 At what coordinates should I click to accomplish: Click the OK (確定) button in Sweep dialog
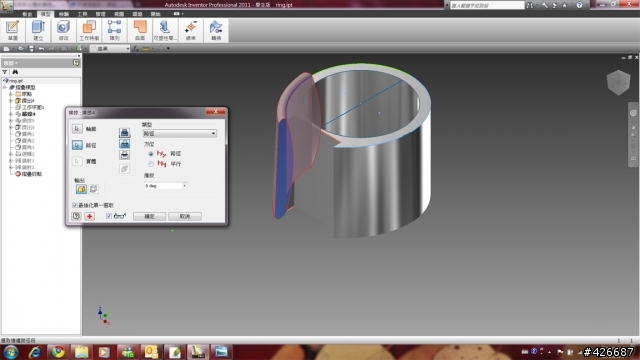tap(149, 216)
